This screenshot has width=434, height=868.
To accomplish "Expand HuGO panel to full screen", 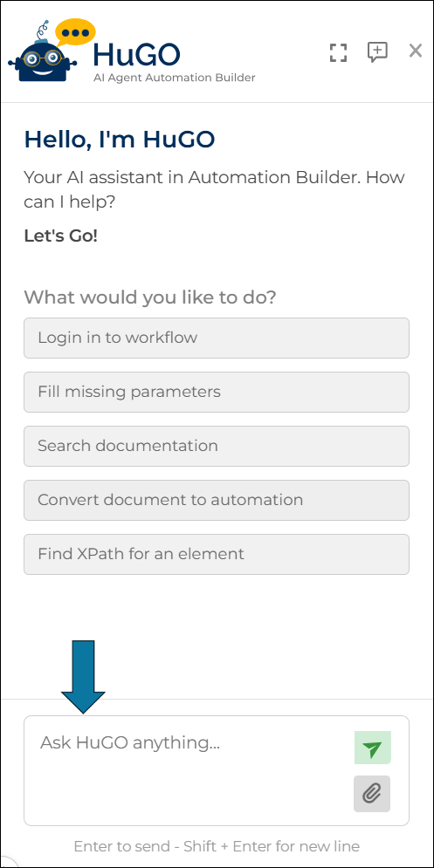I will pyautogui.click(x=338, y=52).
